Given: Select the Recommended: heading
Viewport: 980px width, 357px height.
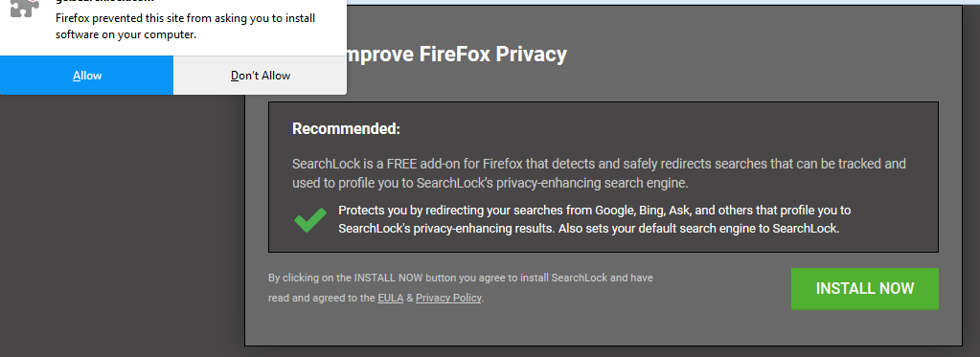Looking at the screenshot, I should pos(346,129).
